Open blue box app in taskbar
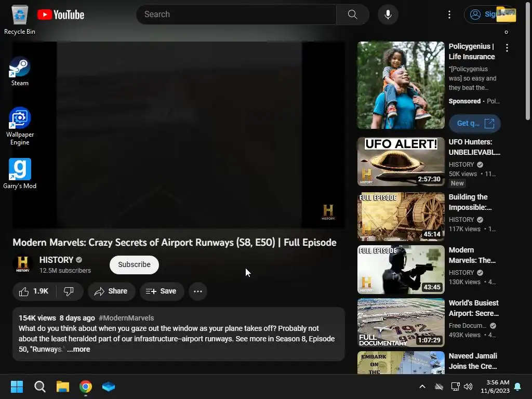Screen dimensions: 532x399 (x=109, y=387)
